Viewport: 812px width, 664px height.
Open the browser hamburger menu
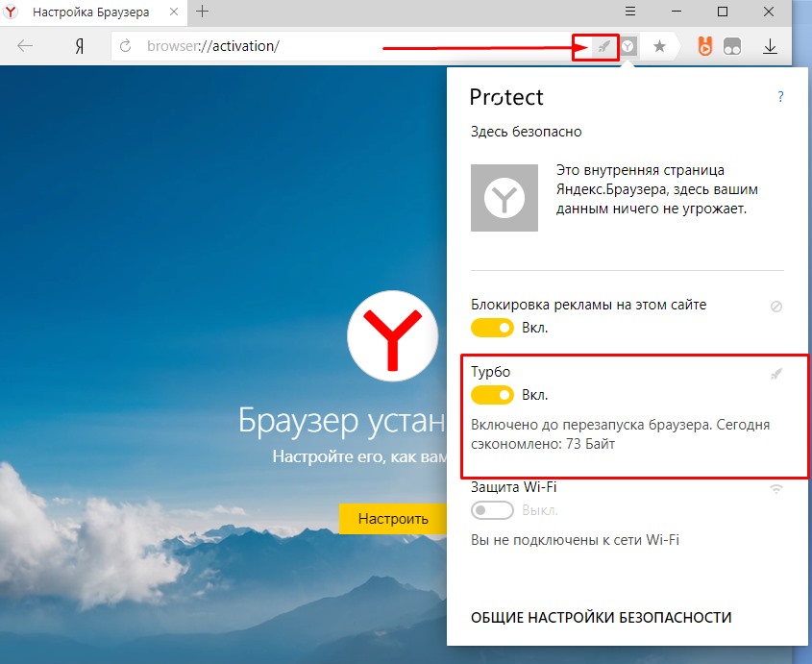click(x=630, y=11)
